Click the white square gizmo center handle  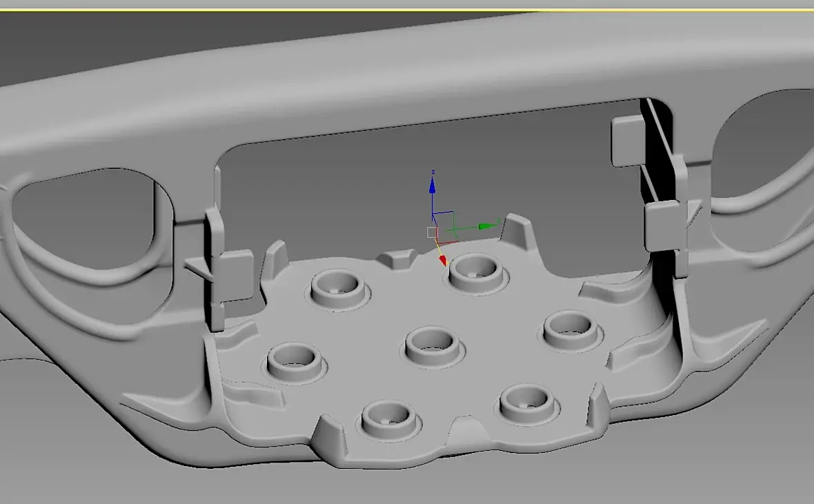(432, 232)
